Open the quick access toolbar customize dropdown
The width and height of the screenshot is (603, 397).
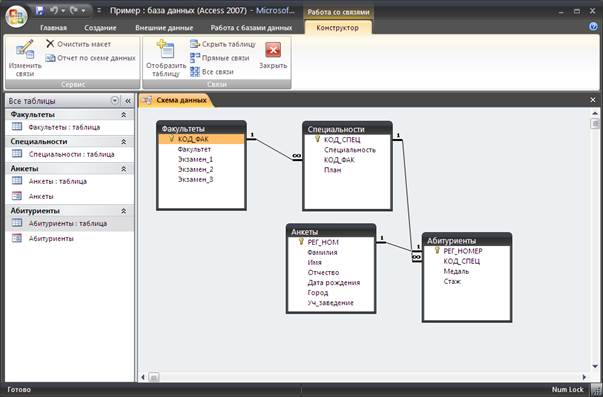point(99,10)
